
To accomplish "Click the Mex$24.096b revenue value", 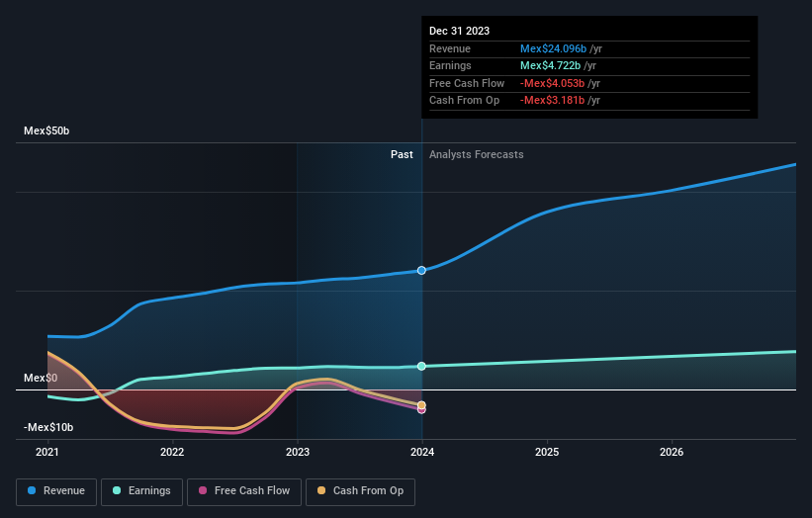I will tap(553, 48).
